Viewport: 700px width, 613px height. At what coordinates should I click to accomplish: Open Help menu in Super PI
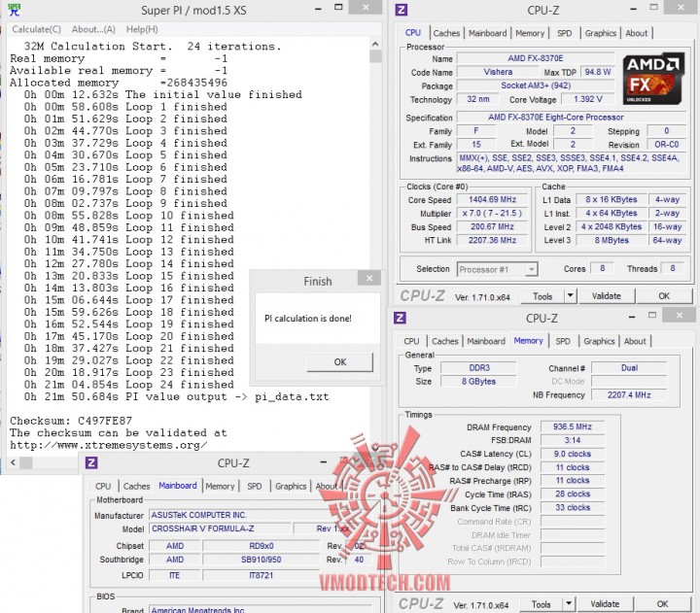tap(142, 29)
